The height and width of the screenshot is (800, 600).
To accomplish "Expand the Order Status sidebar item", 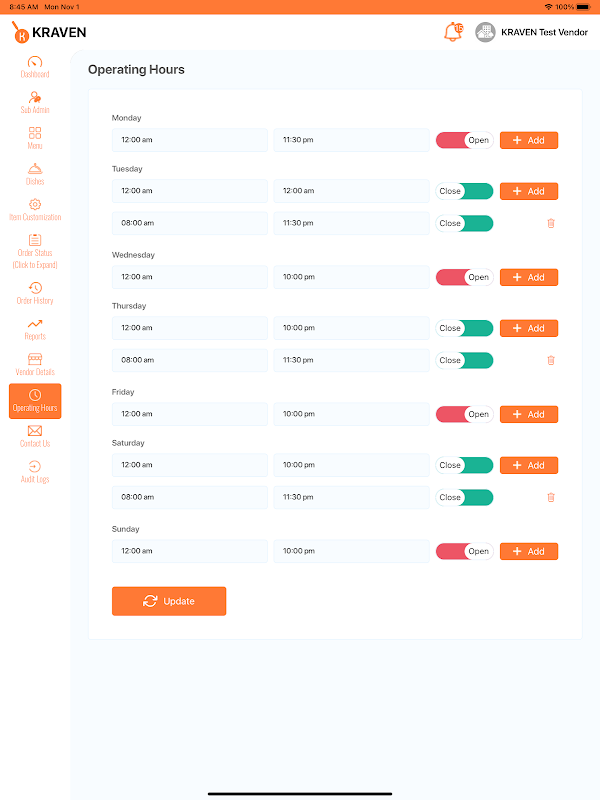I will click(35, 252).
